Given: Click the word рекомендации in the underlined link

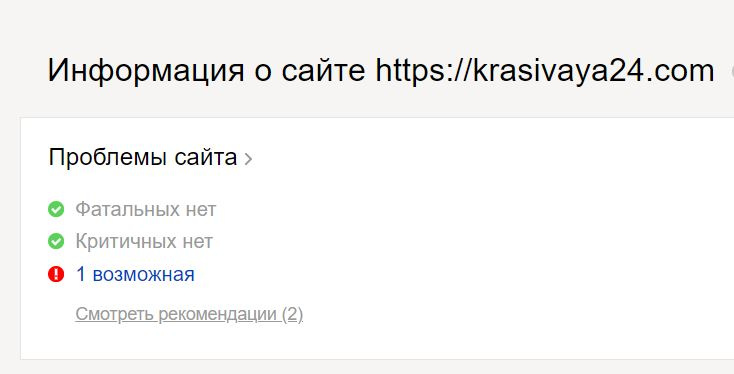Looking at the screenshot, I should pos(218,314).
